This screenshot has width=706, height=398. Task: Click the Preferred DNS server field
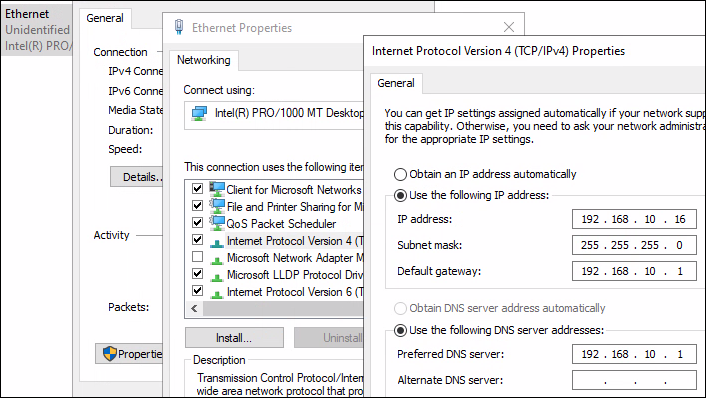click(x=634, y=354)
